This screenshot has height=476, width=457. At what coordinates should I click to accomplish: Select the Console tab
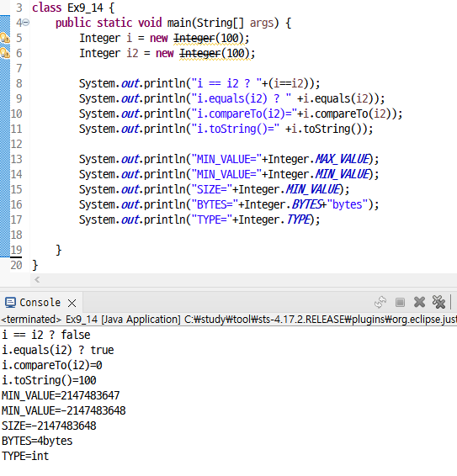click(x=40, y=303)
